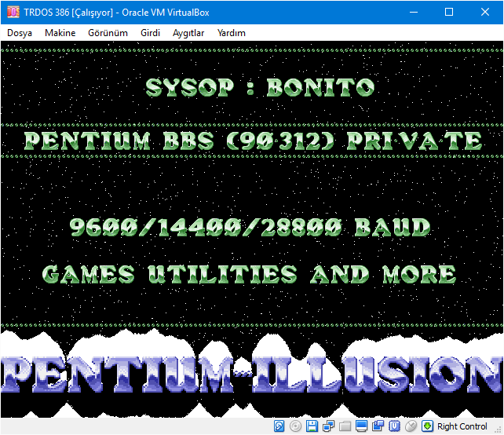Click the display monitor status icon
This screenshot has height=435, width=504.
click(x=361, y=426)
